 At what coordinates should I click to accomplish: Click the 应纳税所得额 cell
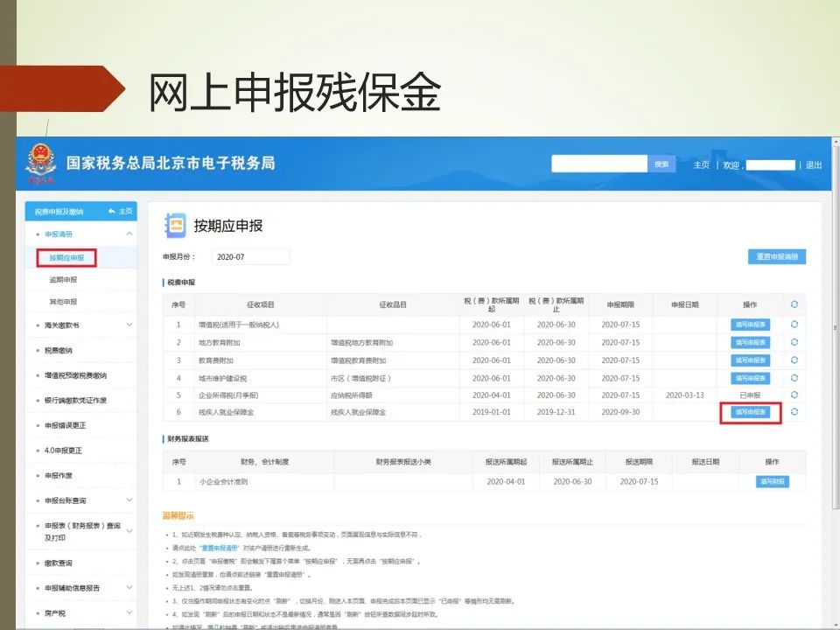pos(352,395)
